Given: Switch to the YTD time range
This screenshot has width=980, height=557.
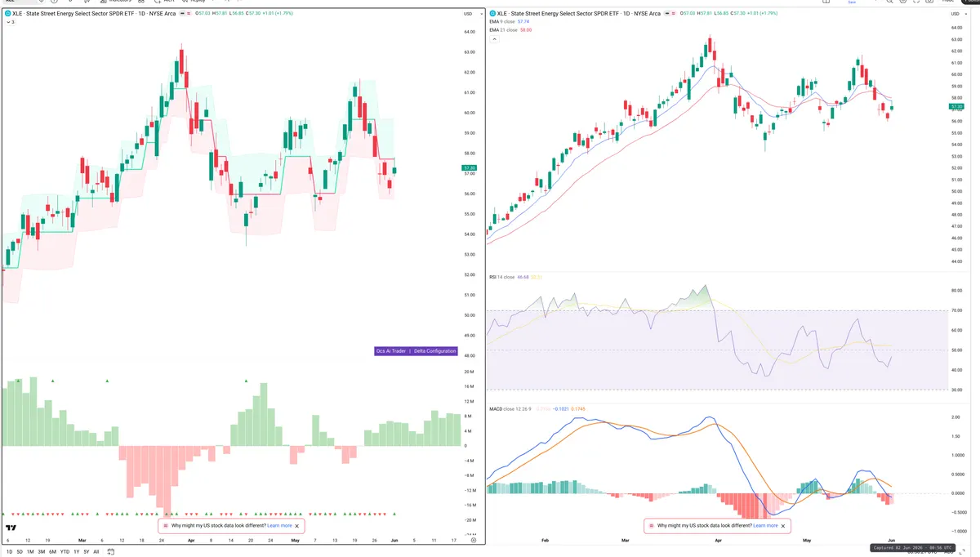Looking at the screenshot, I should [x=65, y=551].
